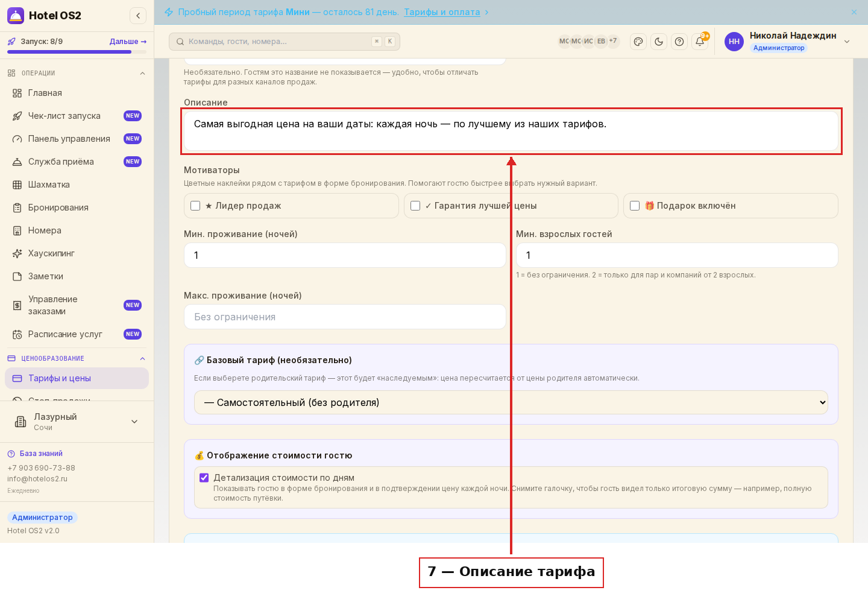This screenshot has width=868, height=602.
Task: Click the Хаускипинг sparkle icon
Action: (17, 253)
